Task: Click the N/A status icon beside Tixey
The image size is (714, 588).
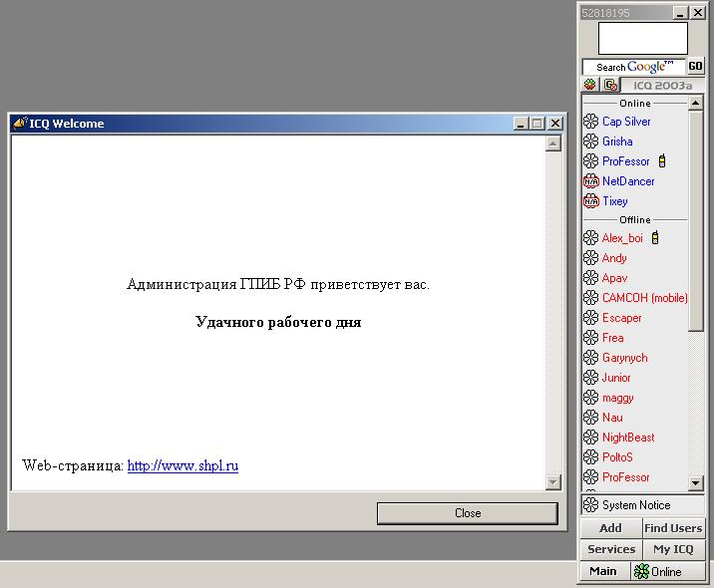Action: pyautogui.click(x=590, y=201)
